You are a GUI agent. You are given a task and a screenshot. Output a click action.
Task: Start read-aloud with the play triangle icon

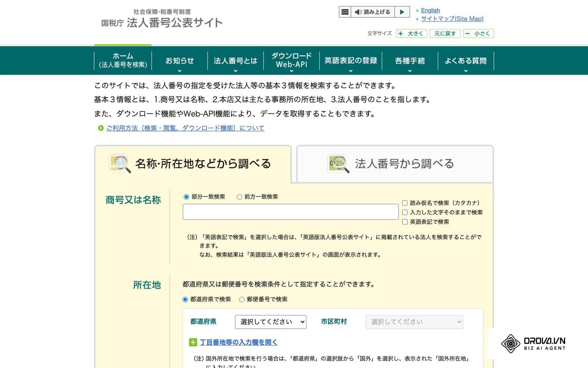point(402,12)
